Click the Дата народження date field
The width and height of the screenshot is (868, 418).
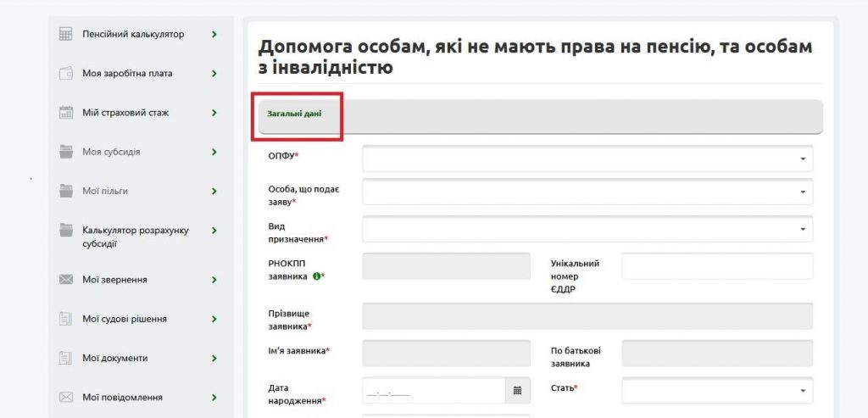pyautogui.click(x=434, y=391)
